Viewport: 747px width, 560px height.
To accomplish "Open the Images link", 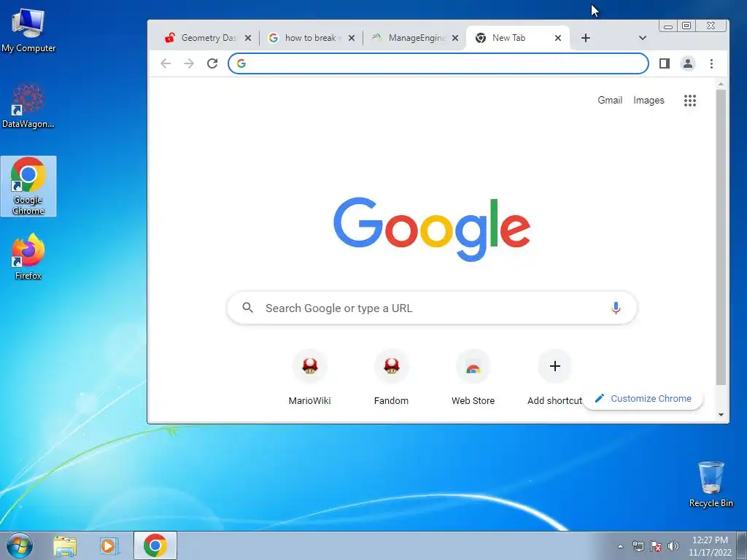I will 649,101.
